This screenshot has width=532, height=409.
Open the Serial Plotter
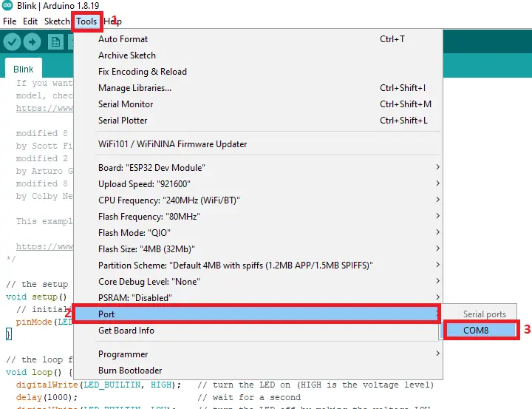pyautogui.click(x=258, y=121)
